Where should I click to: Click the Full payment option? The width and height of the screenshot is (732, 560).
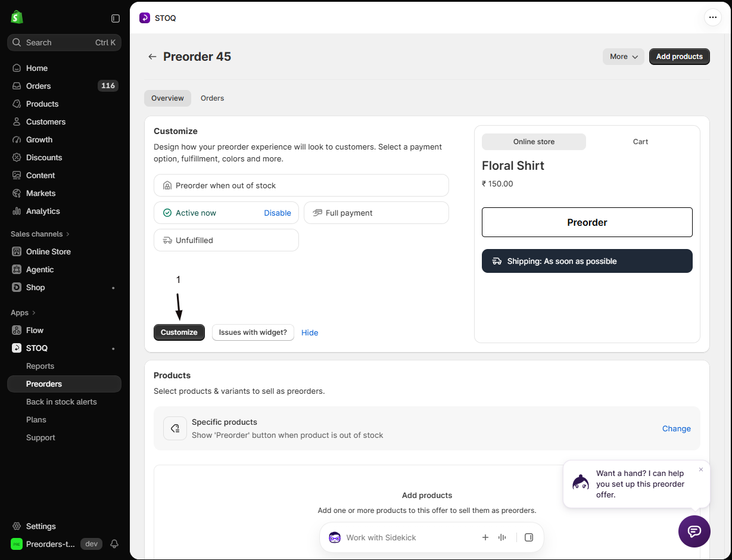pyautogui.click(x=376, y=213)
